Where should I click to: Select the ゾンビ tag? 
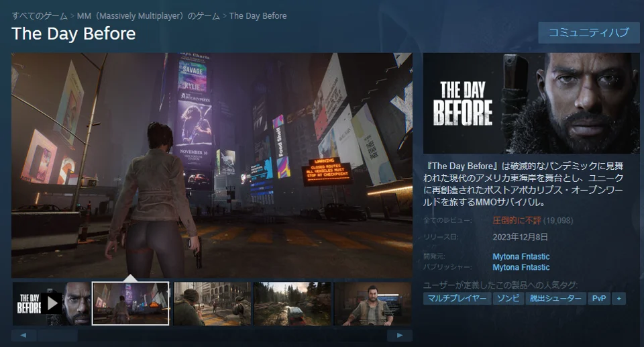click(508, 299)
